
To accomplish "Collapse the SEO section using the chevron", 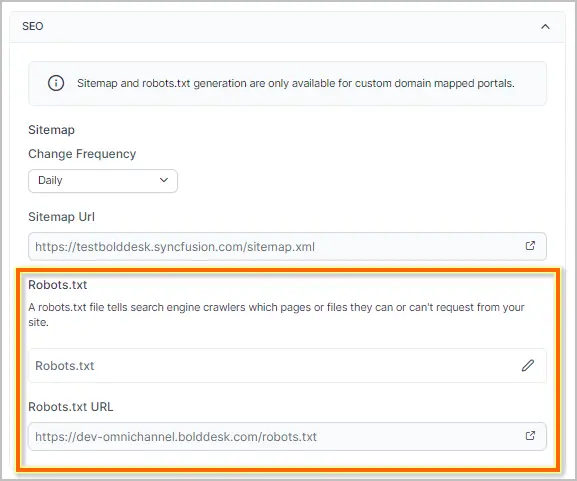I will point(545,26).
